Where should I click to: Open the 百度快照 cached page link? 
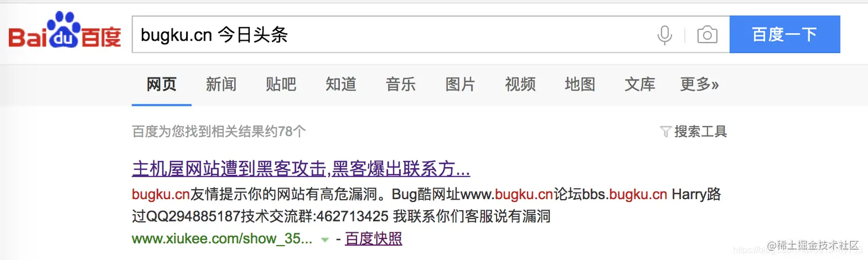(x=373, y=239)
